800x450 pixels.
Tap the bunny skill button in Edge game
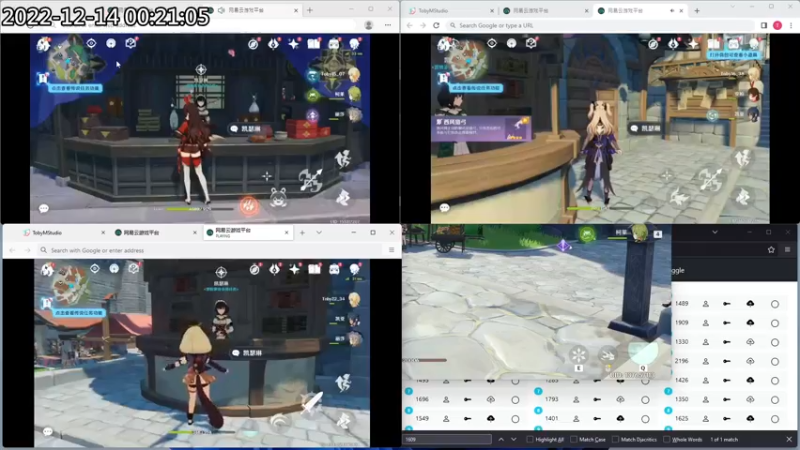point(279,198)
